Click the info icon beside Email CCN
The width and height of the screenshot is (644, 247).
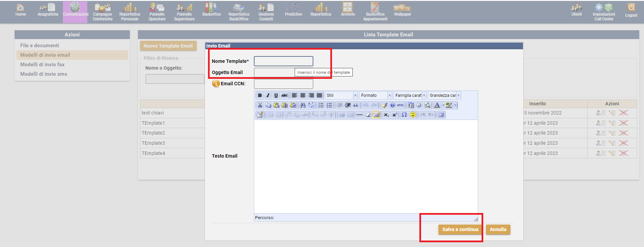coord(216,84)
